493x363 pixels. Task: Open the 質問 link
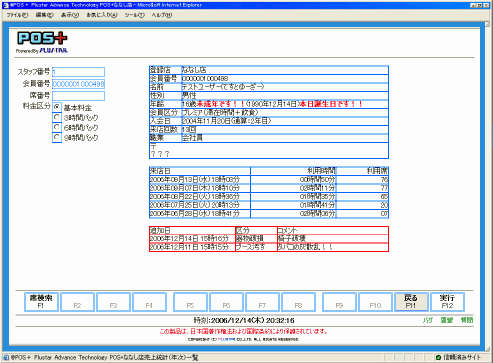(467, 320)
